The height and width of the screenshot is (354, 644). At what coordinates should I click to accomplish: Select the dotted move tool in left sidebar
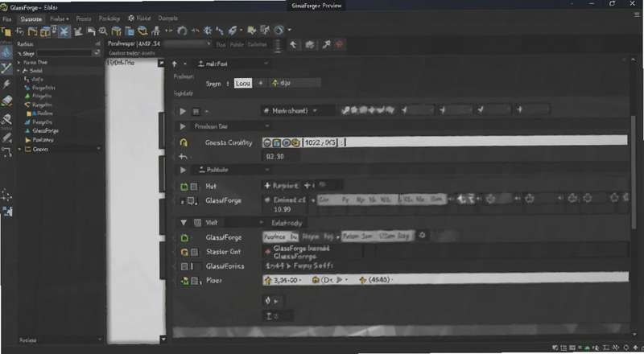(6, 196)
